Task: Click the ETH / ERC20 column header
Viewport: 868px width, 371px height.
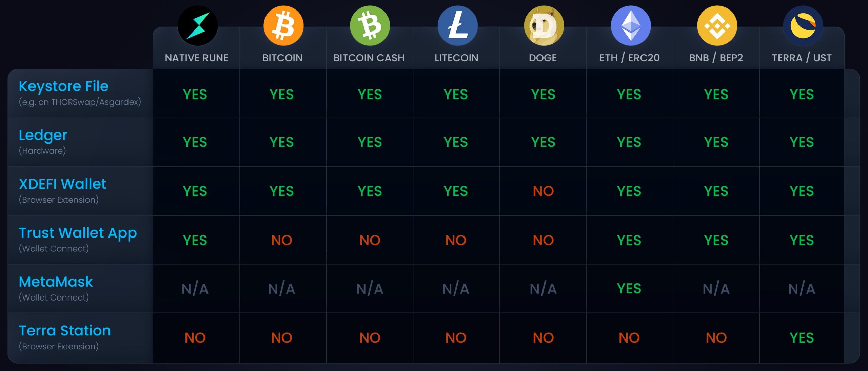Action: pos(629,58)
